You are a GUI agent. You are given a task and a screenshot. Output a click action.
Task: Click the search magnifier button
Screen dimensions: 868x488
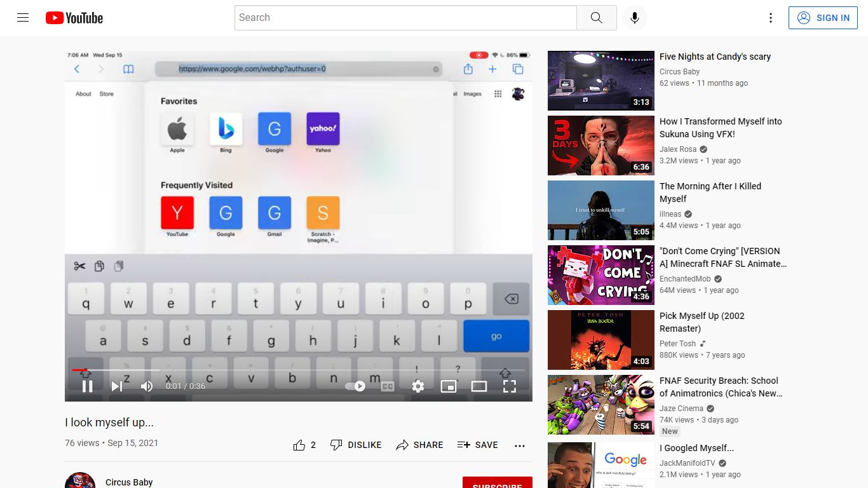pyautogui.click(x=596, y=18)
